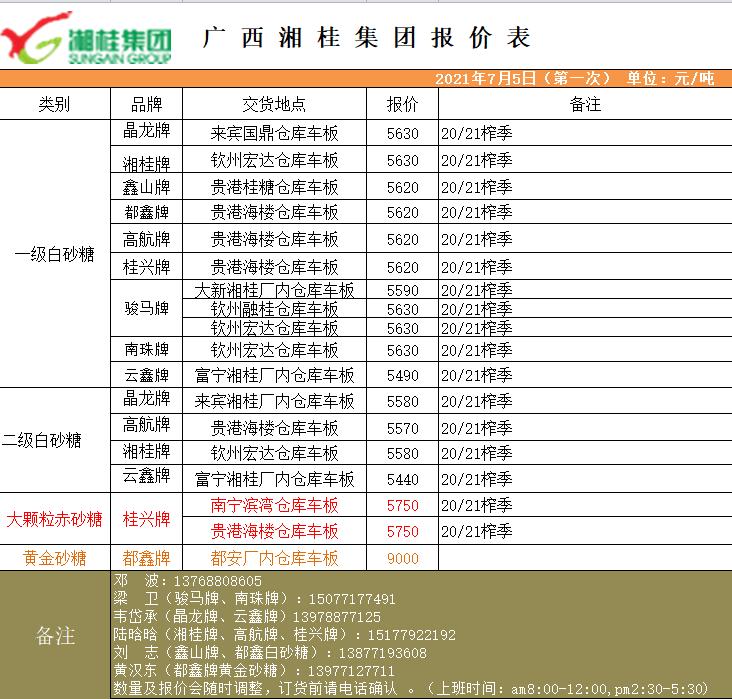732x699 pixels.
Task: Click the 一级白砂糖 category cell
Action: pos(54,254)
